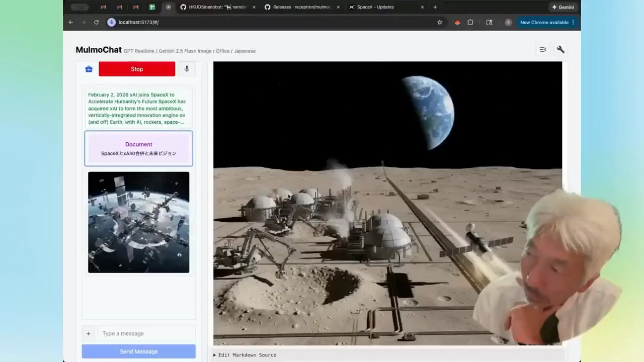Click the site info icon in address bar

(x=112, y=22)
